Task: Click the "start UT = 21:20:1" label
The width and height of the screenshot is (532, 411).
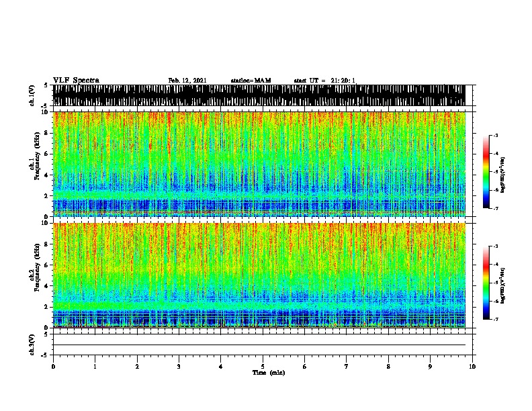Action: click(324, 81)
